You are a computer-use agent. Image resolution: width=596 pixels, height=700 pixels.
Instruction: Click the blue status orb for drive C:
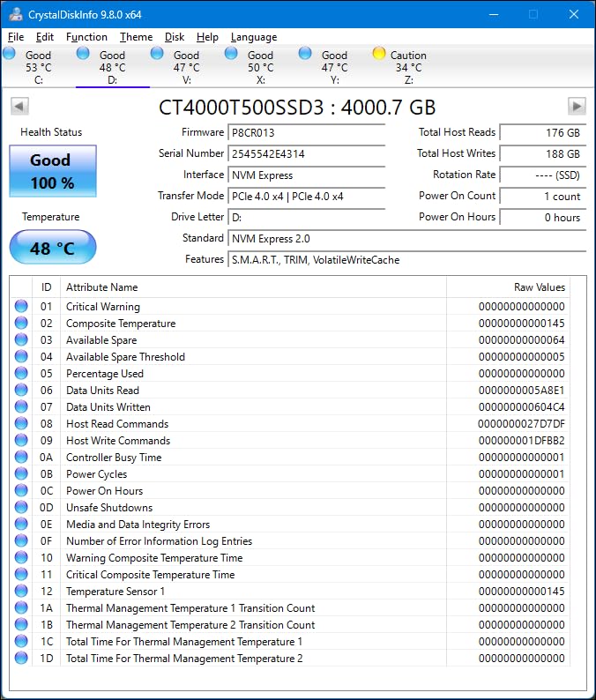[10, 54]
